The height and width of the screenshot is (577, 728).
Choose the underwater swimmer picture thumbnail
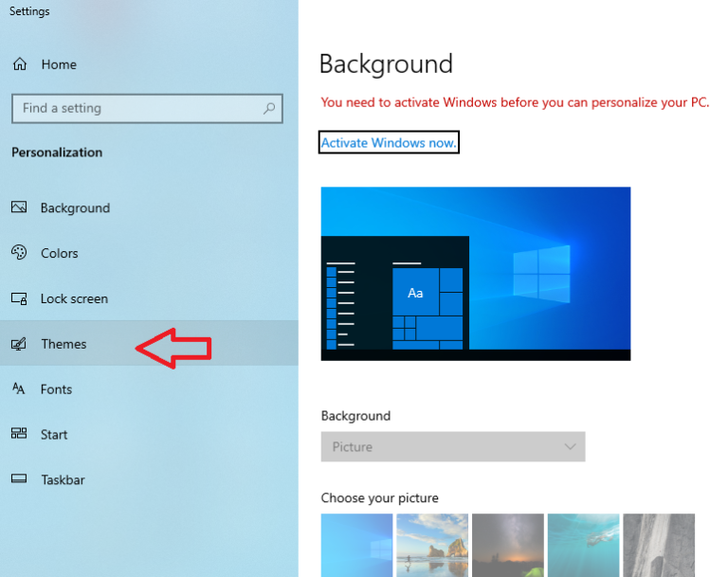pos(583,545)
